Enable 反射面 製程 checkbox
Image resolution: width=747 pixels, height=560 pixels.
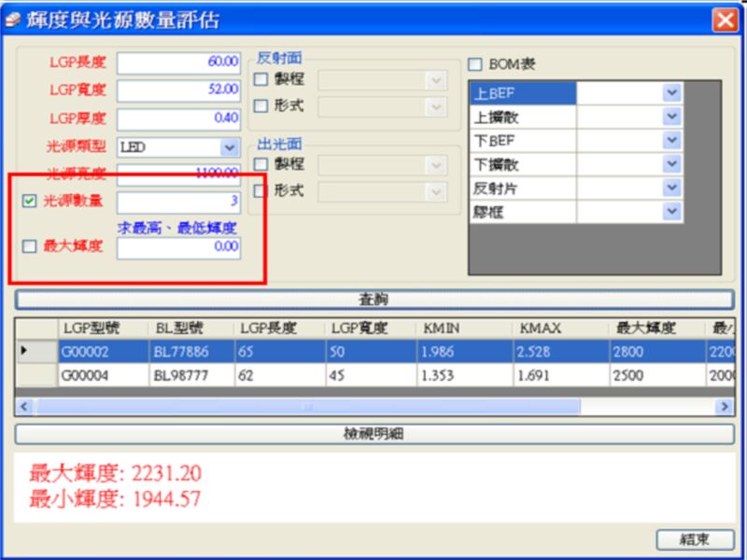pos(261,80)
